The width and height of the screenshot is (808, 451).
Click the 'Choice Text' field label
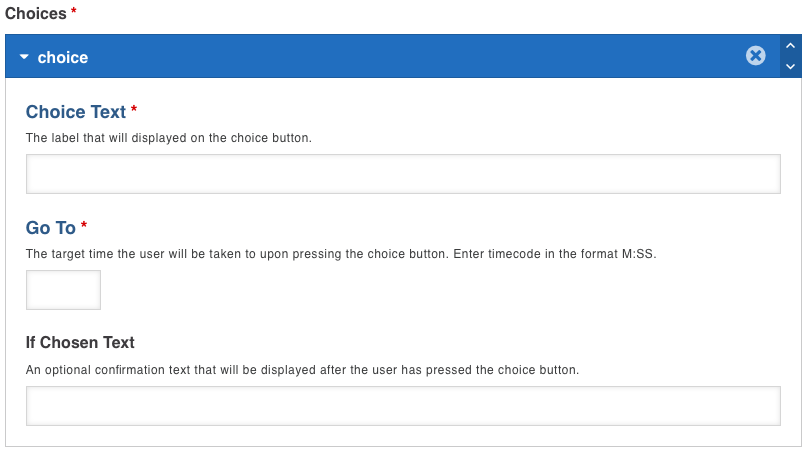(76, 112)
